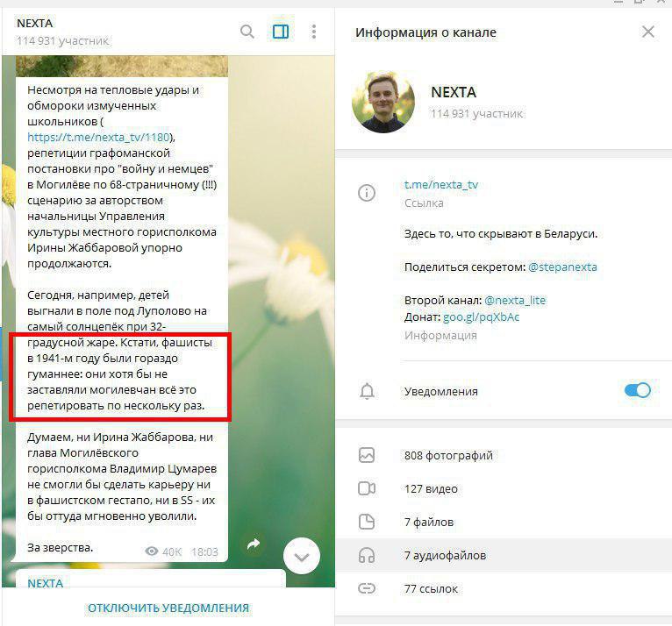Open the channel search magnifier icon

tap(247, 32)
